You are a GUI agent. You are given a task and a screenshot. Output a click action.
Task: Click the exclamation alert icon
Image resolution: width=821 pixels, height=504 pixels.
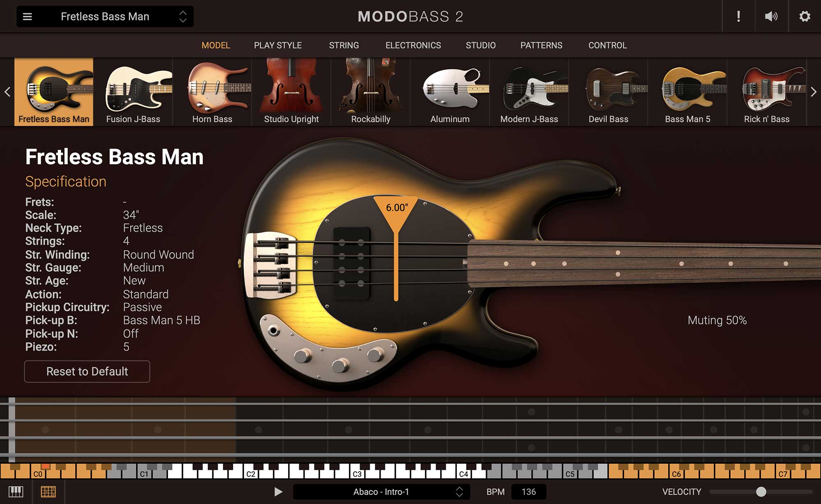738,16
